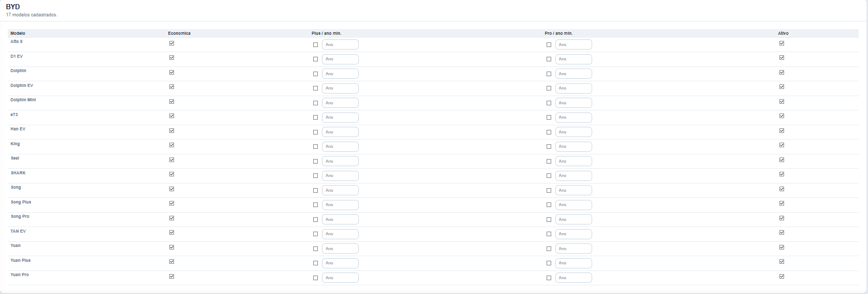Click Plus year field for King
Screen dimensions: 868x294
tap(340, 146)
